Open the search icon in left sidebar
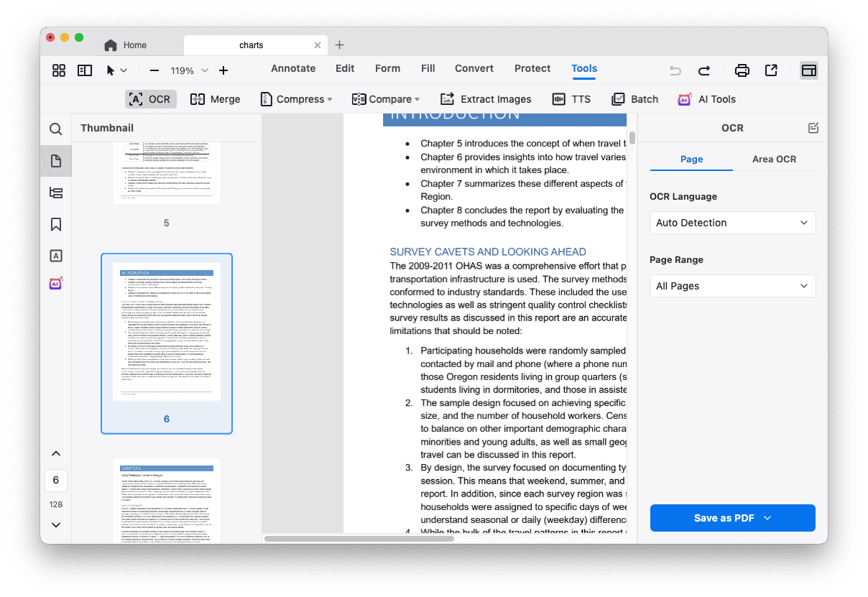This screenshot has height=597, width=868. click(x=56, y=129)
